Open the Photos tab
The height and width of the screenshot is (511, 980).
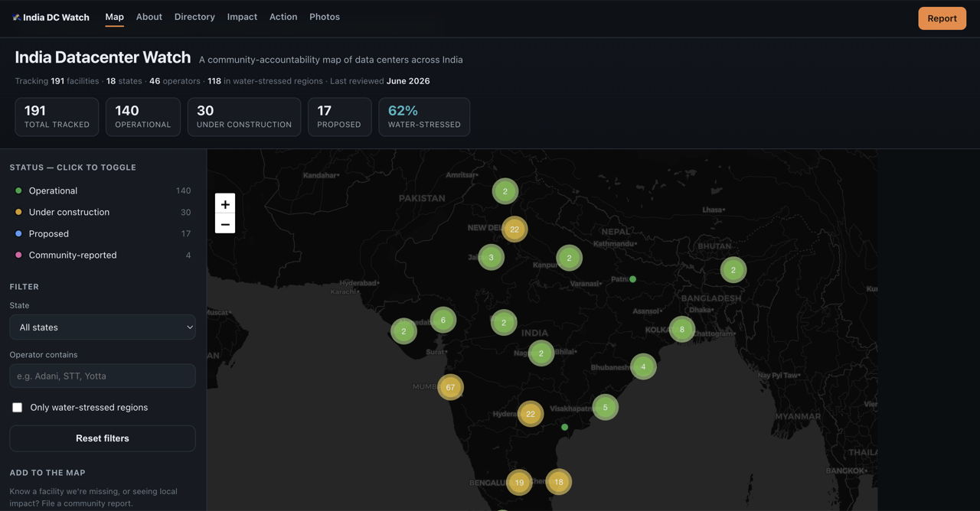(x=325, y=17)
